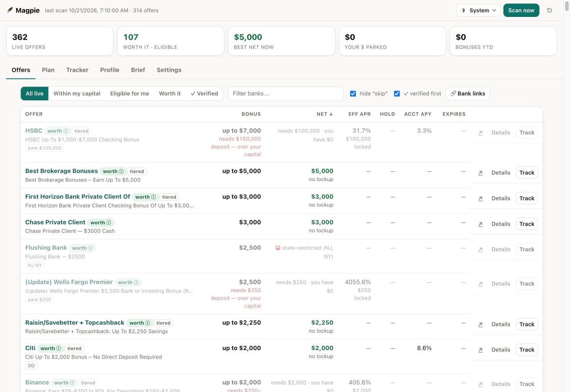
Task: Open external link for Citi offer
Action: 480,350
